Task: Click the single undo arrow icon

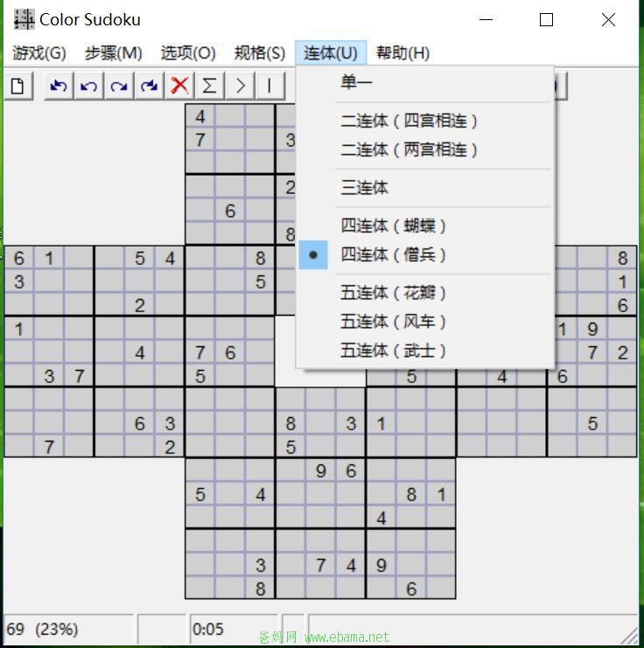Action: (88, 86)
